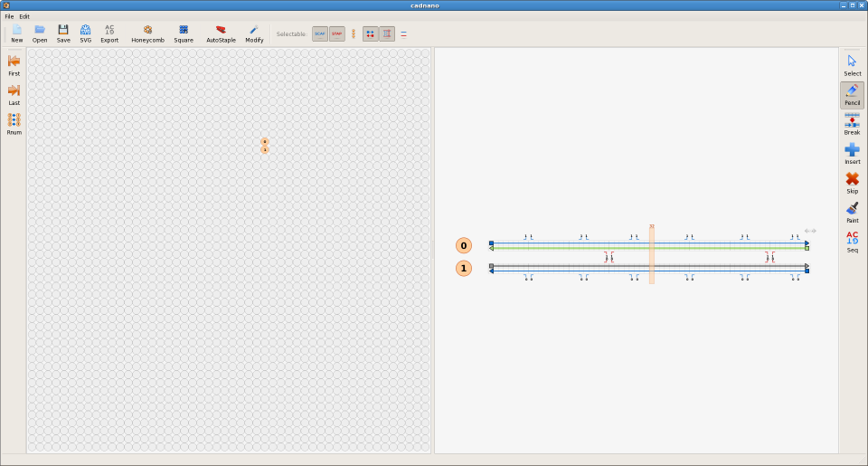
Task: Activate the Seq add-sequence tool
Action: pyautogui.click(x=852, y=242)
